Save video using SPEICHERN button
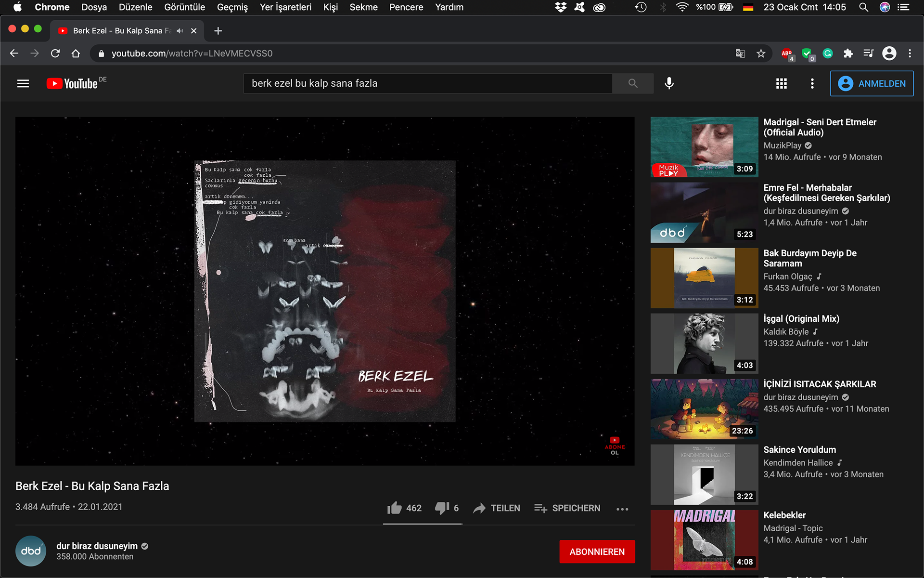 567,508
